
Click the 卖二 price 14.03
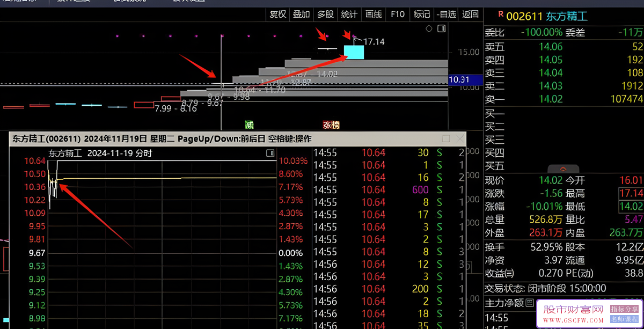(551, 86)
